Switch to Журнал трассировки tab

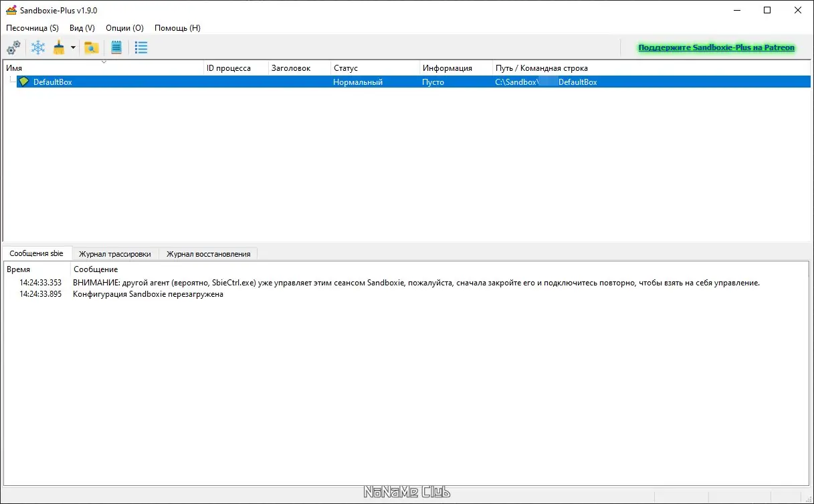tap(115, 254)
